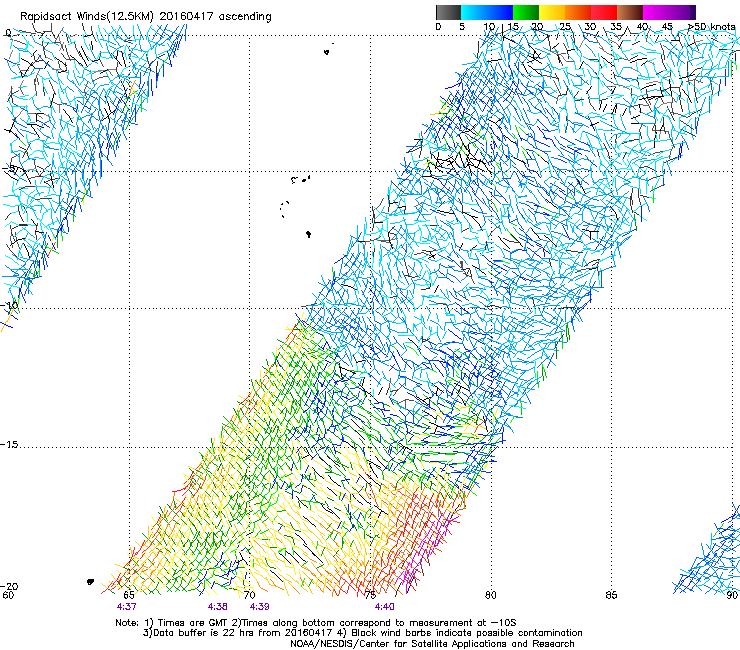Click the gray 0-5 knots color segment
This screenshot has height=650, width=740.
tap(448, 12)
